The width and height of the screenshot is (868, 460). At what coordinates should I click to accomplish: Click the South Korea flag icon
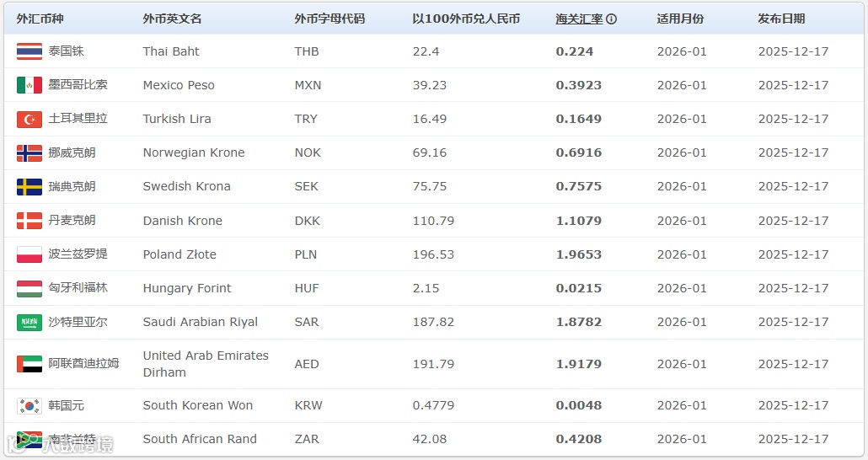tap(29, 405)
